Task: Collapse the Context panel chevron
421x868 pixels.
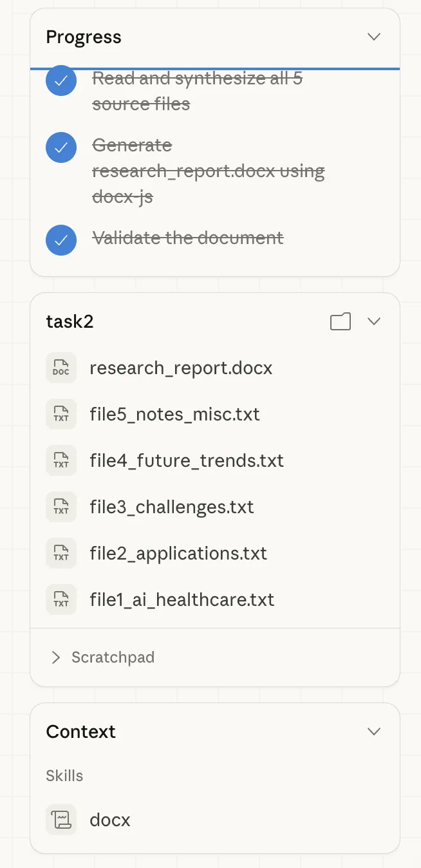Action: (374, 731)
